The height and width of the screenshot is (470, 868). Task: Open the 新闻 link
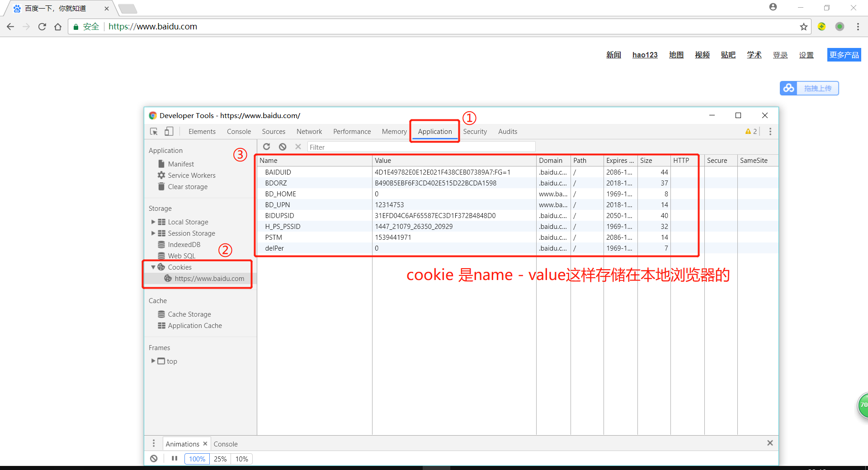click(613, 55)
